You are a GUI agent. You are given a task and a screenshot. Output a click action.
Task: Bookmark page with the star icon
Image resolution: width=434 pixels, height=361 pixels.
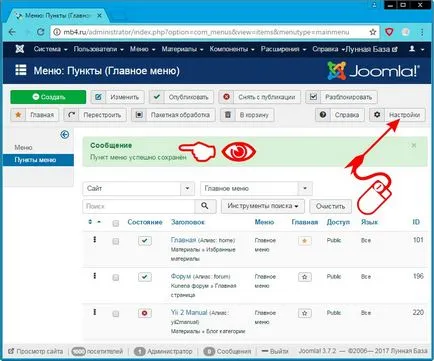point(373,32)
